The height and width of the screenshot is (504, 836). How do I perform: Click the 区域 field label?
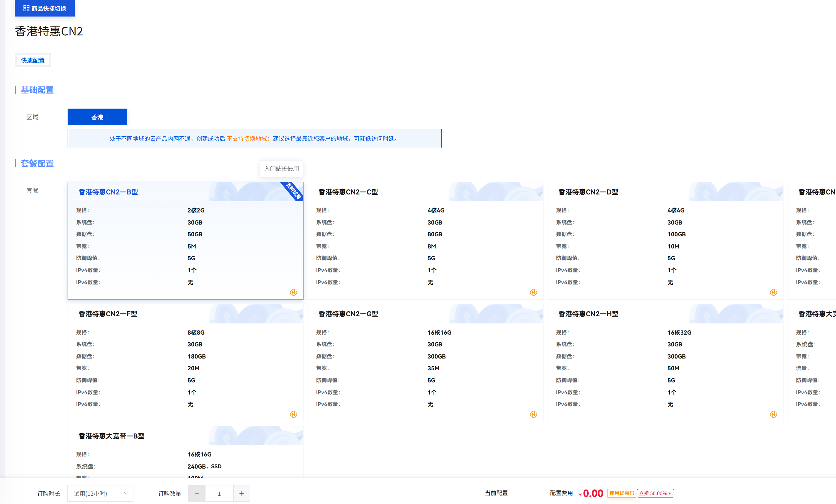click(x=32, y=117)
